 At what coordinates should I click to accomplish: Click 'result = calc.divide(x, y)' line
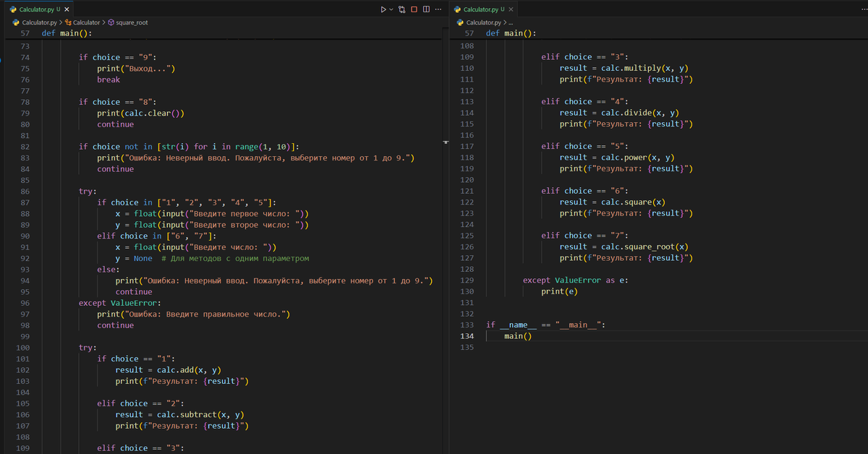[x=619, y=113]
